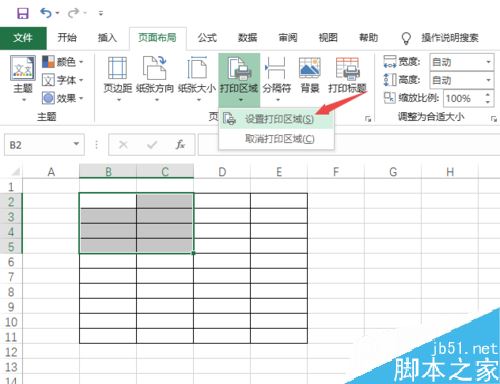Screen dimensions: 500x384
Task: Select row 1 header
Action: [x=11, y=186]
